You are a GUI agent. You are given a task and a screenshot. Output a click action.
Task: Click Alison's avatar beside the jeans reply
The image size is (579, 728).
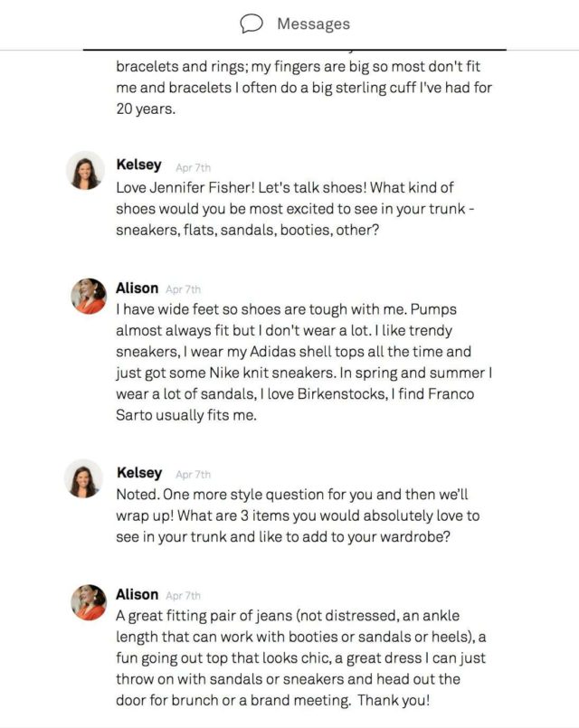point(89,601)
